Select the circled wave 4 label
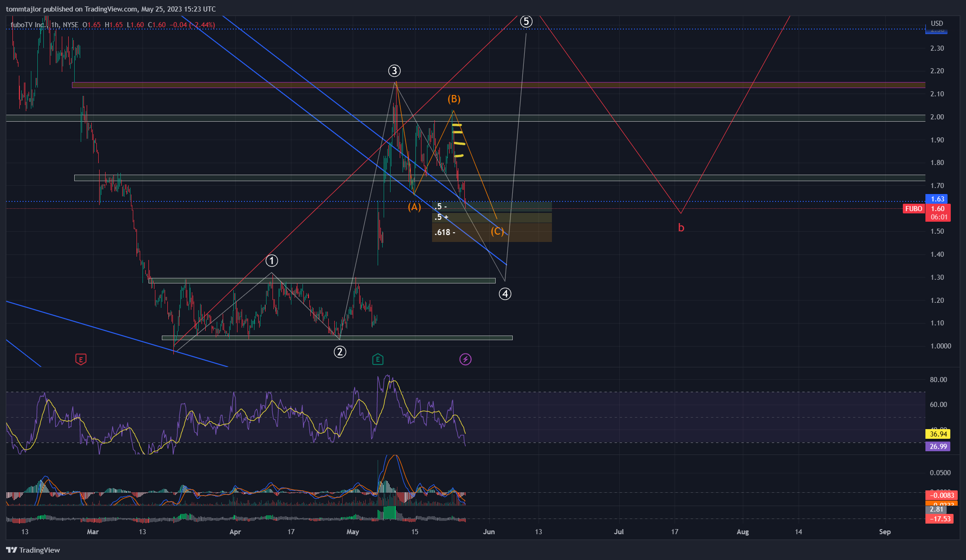 [505, 294]
